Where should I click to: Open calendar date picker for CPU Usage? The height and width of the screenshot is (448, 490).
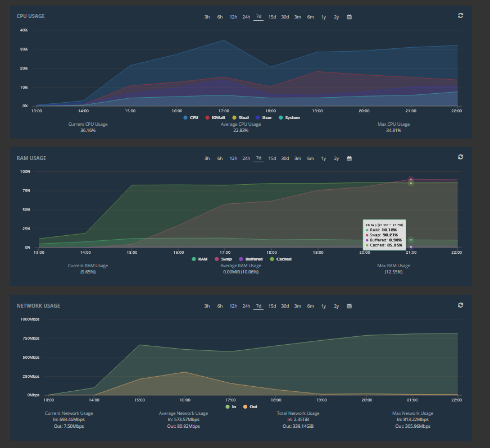click(349, 17)
